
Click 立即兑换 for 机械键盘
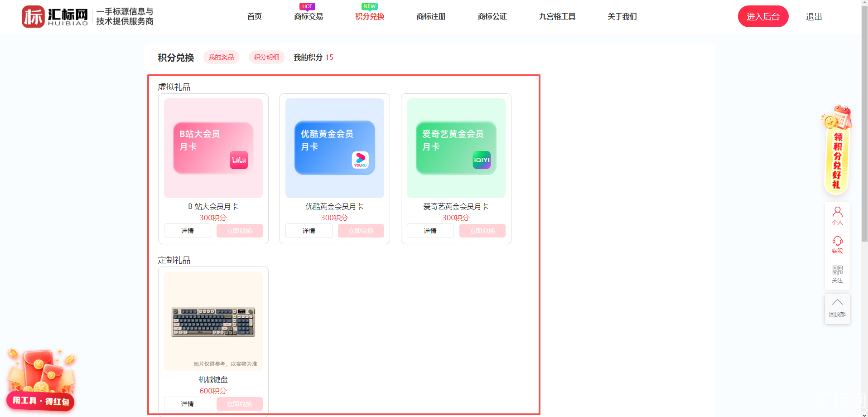coord(239,404)
